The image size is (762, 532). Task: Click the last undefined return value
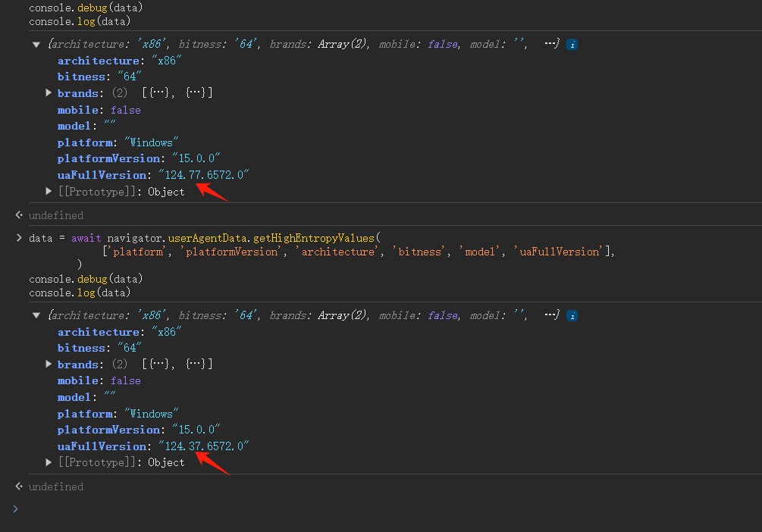(56, 487)
